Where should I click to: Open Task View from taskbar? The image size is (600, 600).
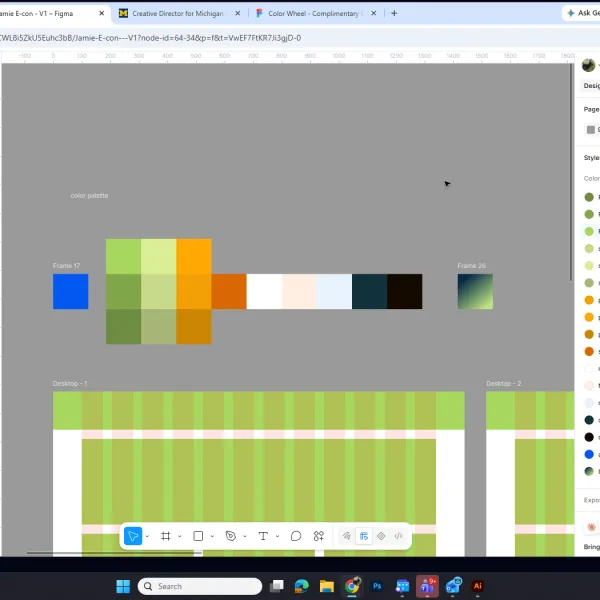coord(277,586)
